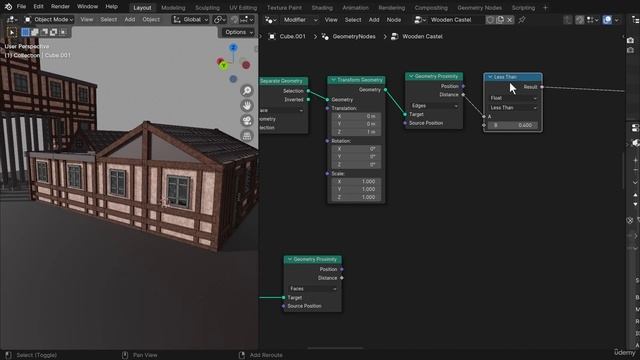Open the Float data type dropdown
640x360 pixels.
point(513,98)
